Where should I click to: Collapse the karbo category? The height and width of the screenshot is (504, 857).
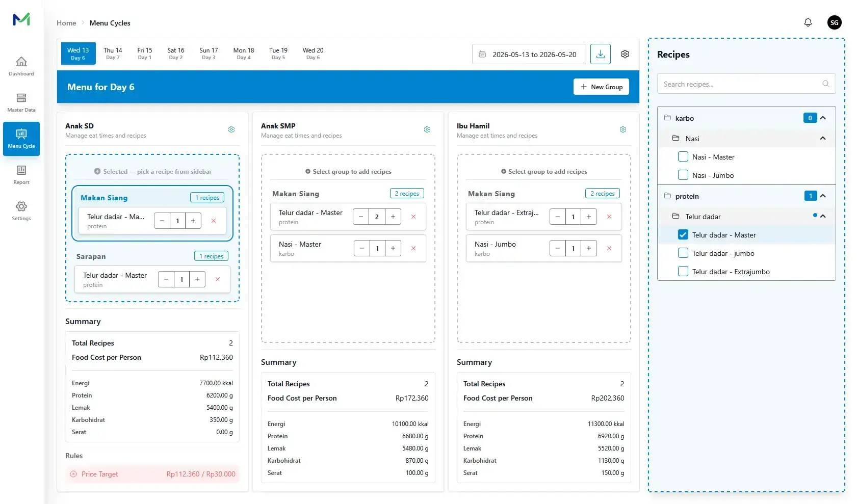coord(823,118)
